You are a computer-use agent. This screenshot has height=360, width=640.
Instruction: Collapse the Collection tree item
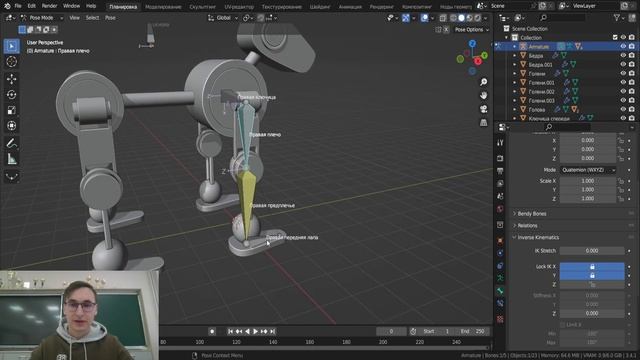pos(507,38)
